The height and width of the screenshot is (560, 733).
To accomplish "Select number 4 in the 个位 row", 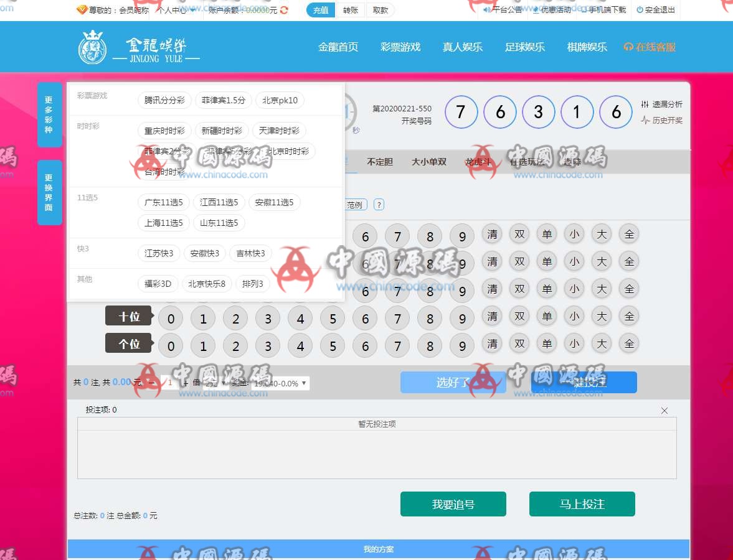I will pos(300,346).
